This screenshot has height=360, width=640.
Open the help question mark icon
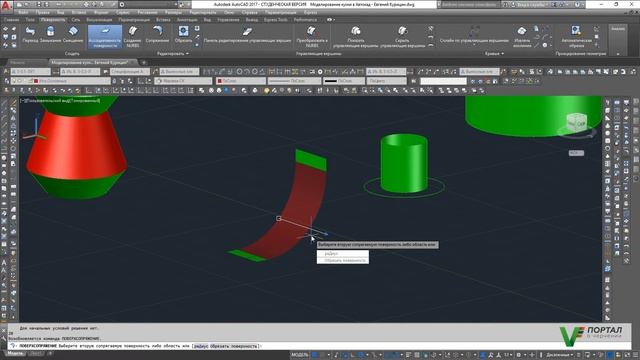pos(579,4)
